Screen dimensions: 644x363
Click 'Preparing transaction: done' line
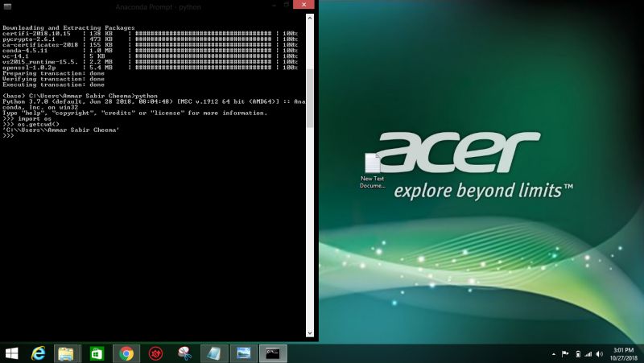[x=53, y=73]
